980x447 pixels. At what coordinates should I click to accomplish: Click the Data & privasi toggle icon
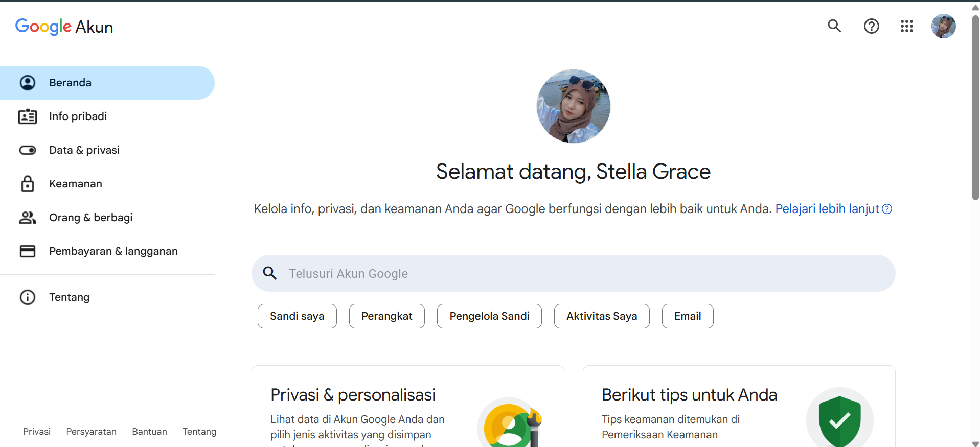(28, 150)
